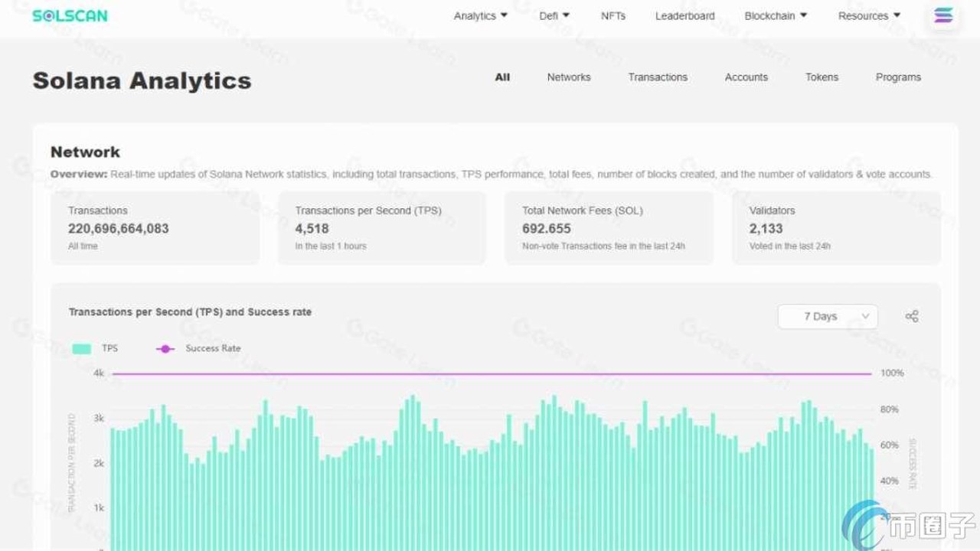980x551 pixels.
Task: Click the 60% success rate axis label
Action: point(890,445)
